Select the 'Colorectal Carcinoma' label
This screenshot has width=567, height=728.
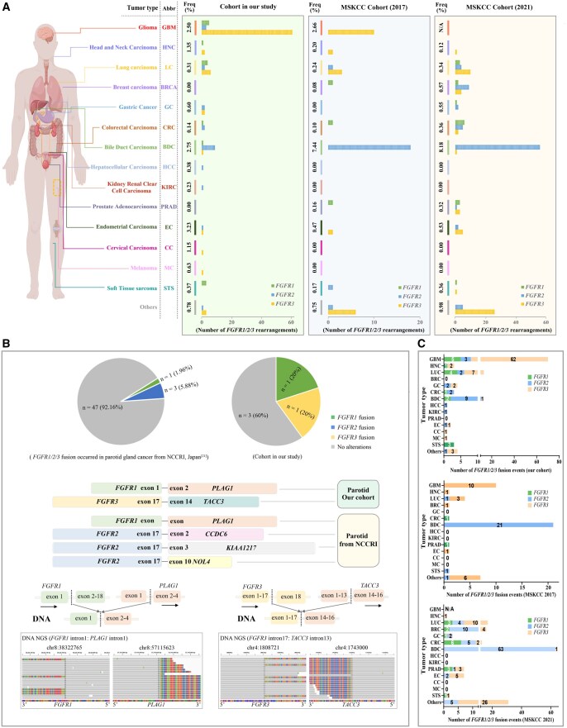point(130,127)
